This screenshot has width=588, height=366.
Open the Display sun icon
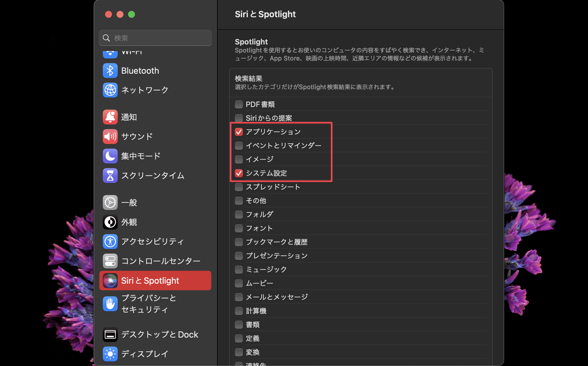click(110, 354)
